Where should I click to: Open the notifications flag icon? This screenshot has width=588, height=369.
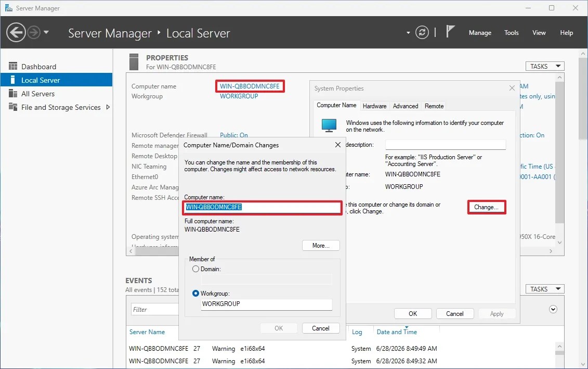pos(450,32)
